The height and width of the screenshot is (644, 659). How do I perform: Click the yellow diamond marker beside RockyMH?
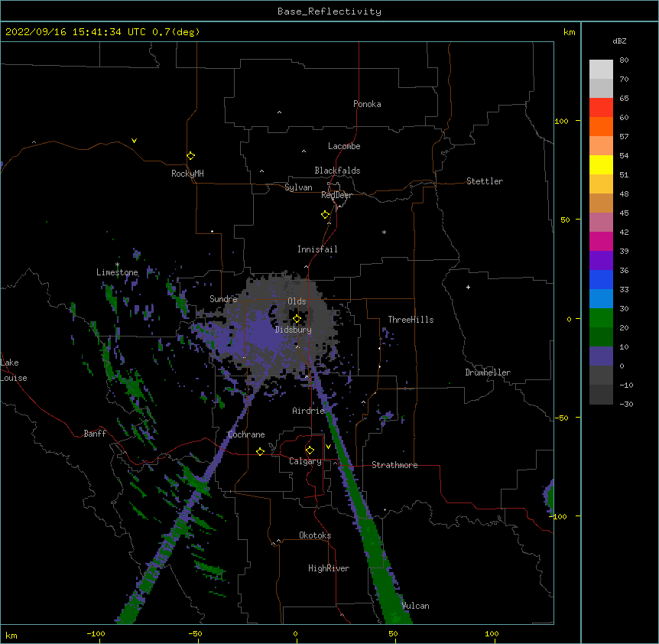coord(191,156)
